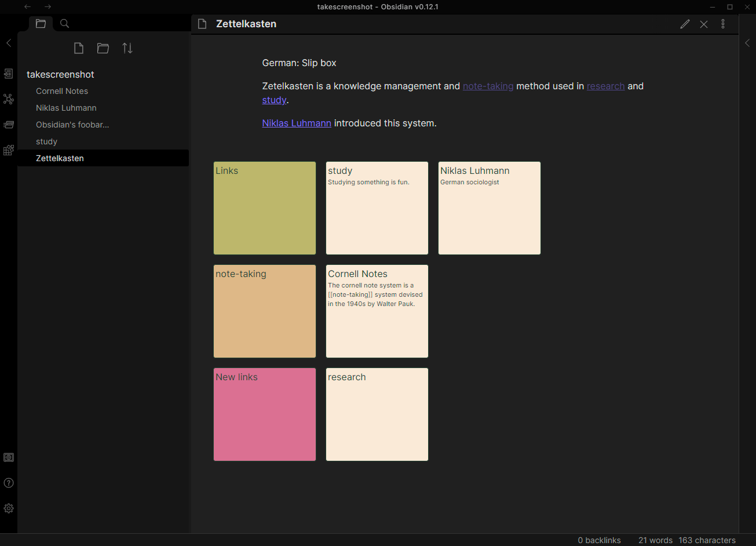Collapse the left sidebar with the arrow icon

[x=9, y=43]
